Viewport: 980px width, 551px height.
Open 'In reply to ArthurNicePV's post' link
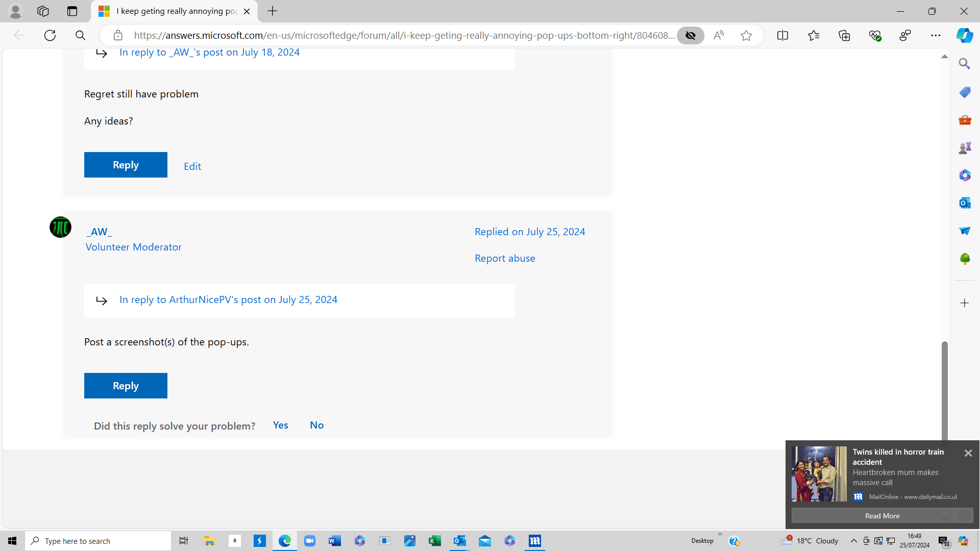(x=228, y=300)
